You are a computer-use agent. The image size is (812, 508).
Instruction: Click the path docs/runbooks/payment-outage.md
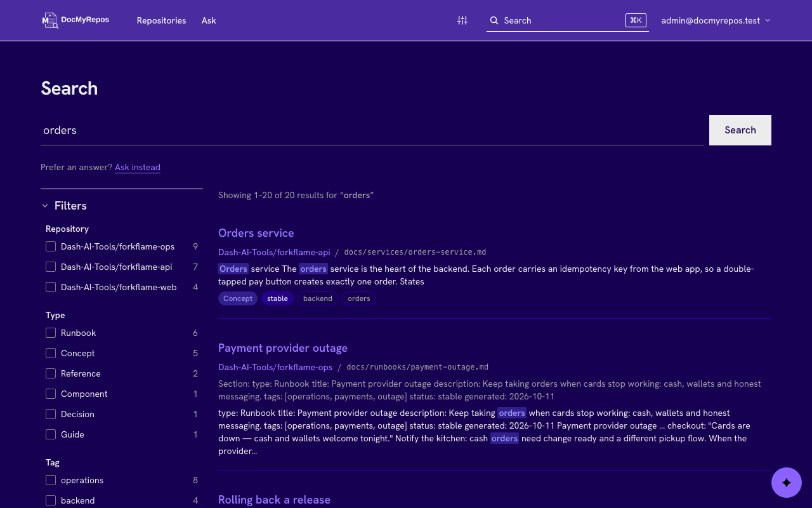pyautogui.click(x=417, y=367)
